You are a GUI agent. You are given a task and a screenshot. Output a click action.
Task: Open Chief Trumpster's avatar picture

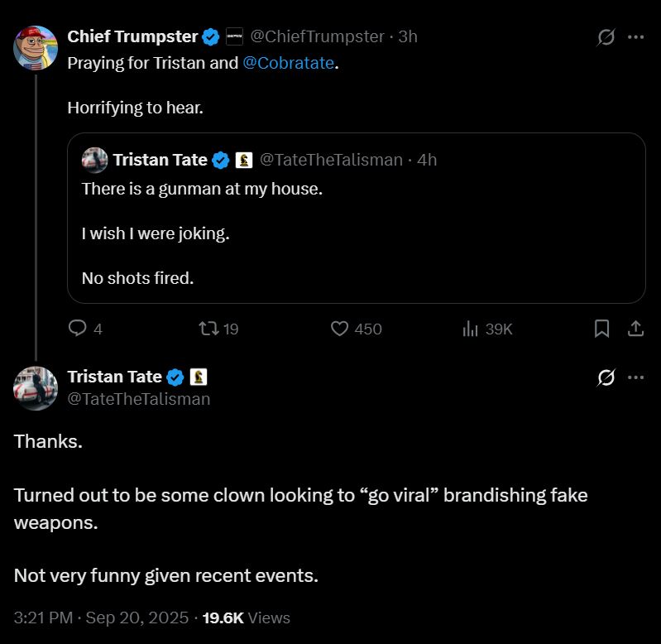click(x=36, y=47)
